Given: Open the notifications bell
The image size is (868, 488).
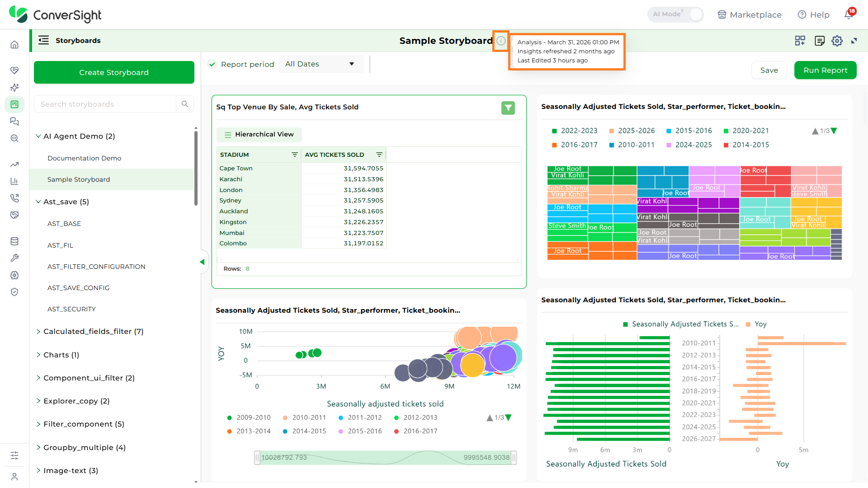Looking at the screenshot, I should [x=849, y=14].
